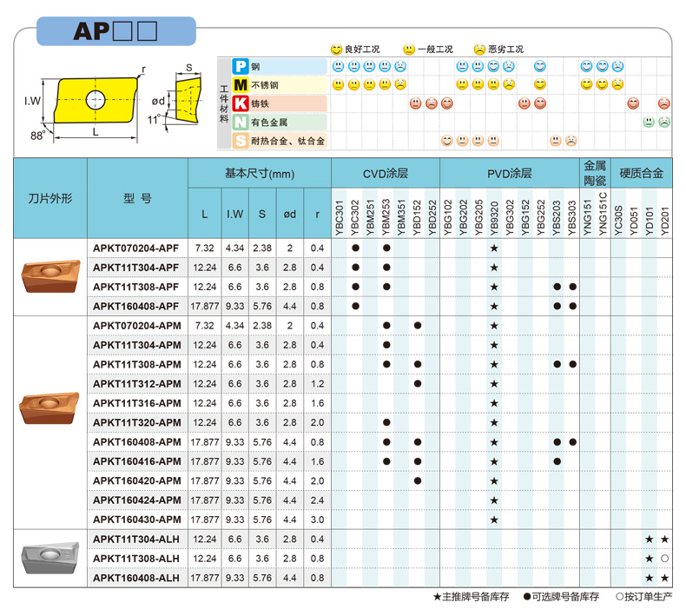Select model APKT070204-APF

pos(136,248)
